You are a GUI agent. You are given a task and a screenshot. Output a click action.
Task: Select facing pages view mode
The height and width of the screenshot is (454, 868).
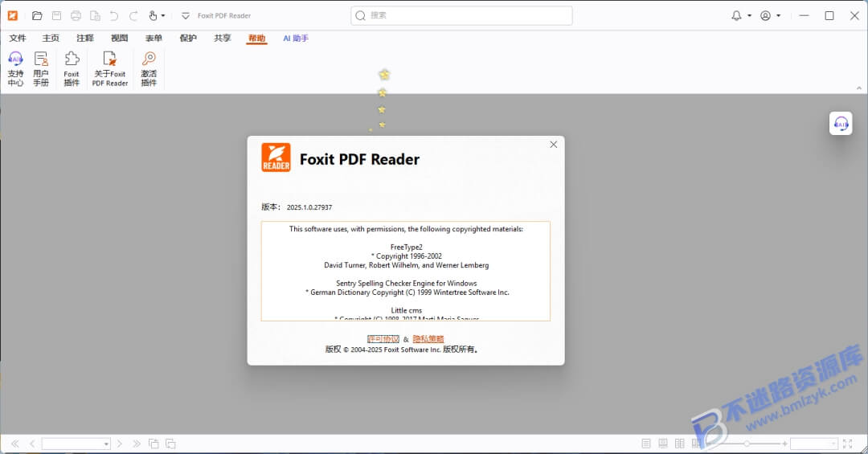pyautogui.click(x=679, y=444)
